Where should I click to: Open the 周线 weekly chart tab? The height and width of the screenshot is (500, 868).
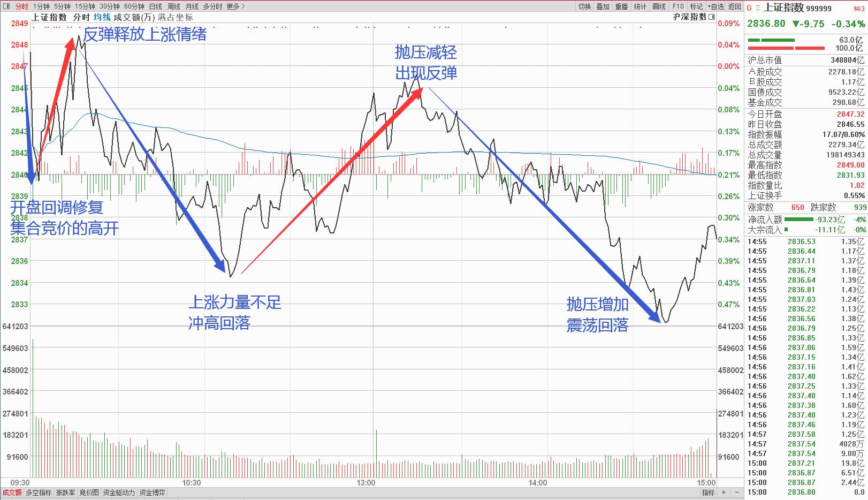[173, 6]
